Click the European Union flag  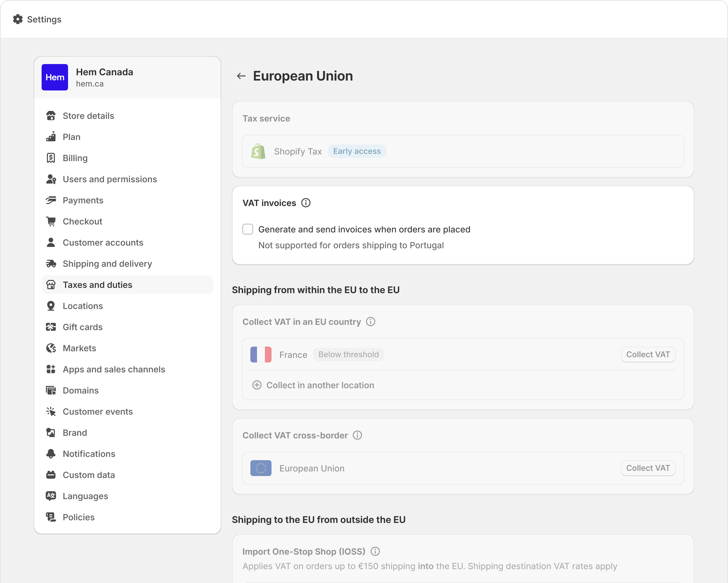[x=261, y=468]
